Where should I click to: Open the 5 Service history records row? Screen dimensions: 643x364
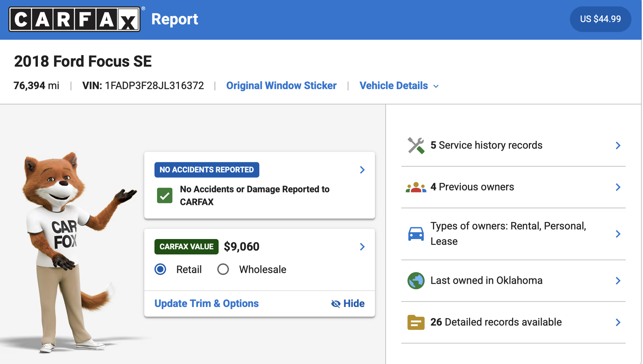(x=513, y=145)
